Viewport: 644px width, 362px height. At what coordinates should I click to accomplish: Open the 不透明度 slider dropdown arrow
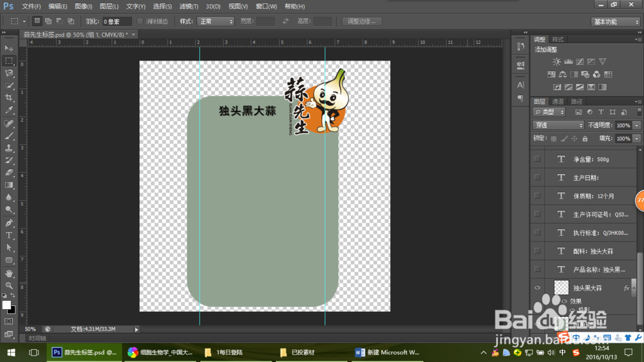[x=637, y=126]
